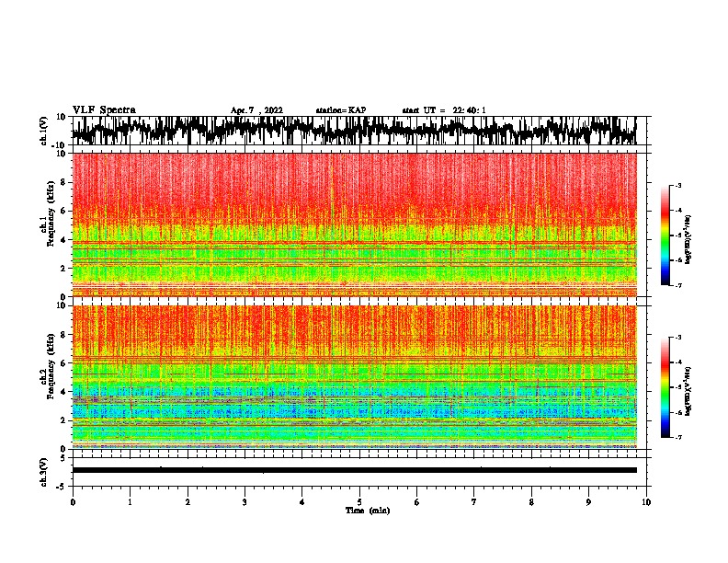Click time axis tick label "6"
The image size is (728, 563).
point(417,502)
